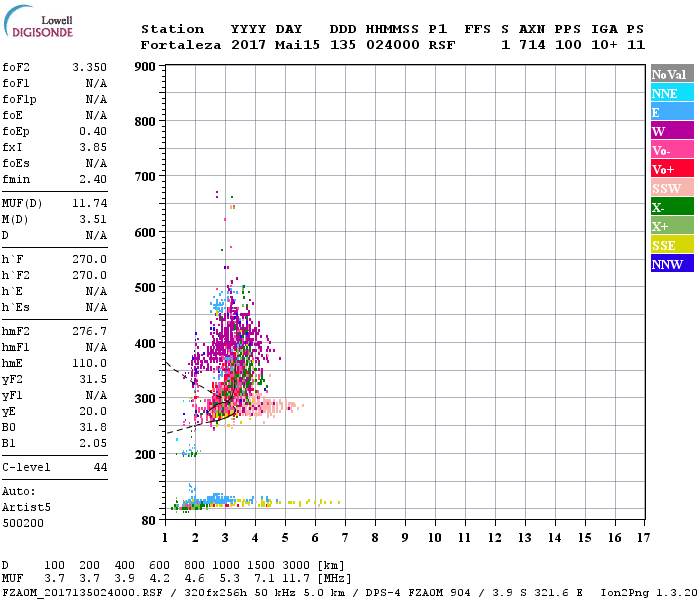The width and height of the screenshot is (700, 600).
Task: Select the dark green X- legend swatch
Action: (672, 207)
